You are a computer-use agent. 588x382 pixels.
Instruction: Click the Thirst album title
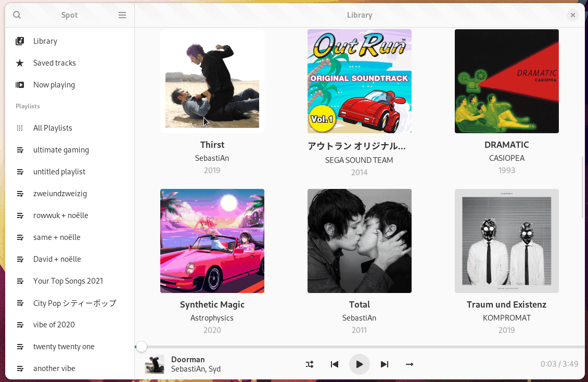[x=212, y=145]
